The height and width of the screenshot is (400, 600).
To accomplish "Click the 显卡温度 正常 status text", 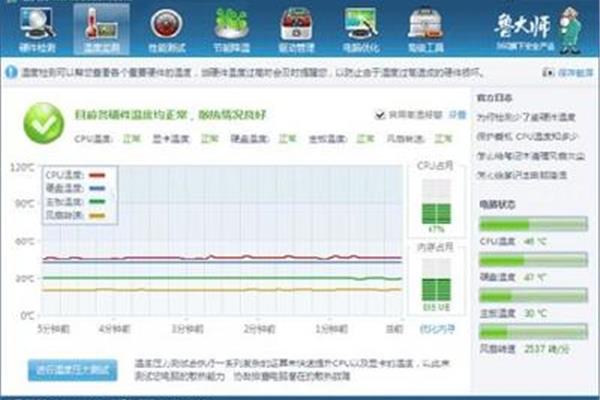I will [x=210, y=139].
